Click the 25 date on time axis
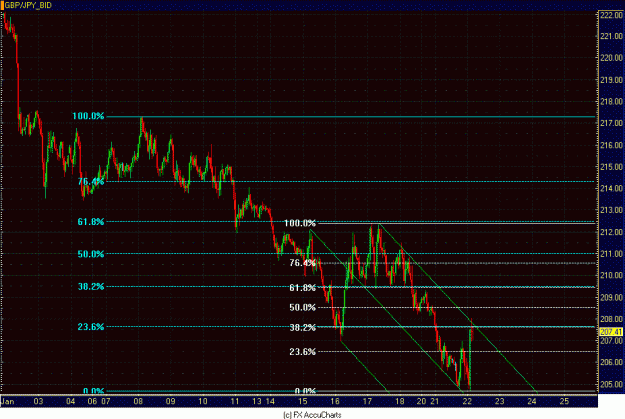Screen dimensions: 625x419 coord(564,401)
